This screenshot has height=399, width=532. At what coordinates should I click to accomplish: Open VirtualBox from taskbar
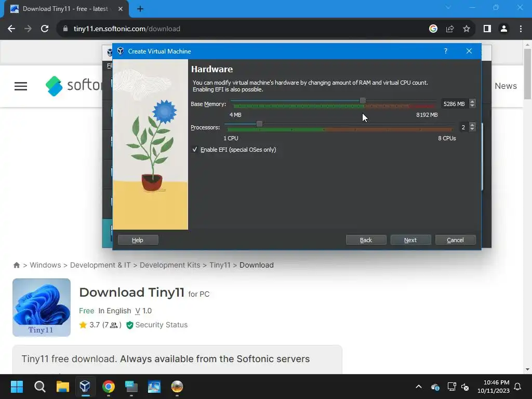click(x=85, y=387)
